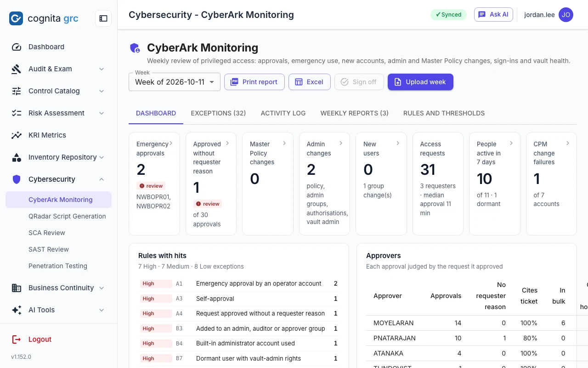Open SCA Review in sidebar

tap(59, 233)
